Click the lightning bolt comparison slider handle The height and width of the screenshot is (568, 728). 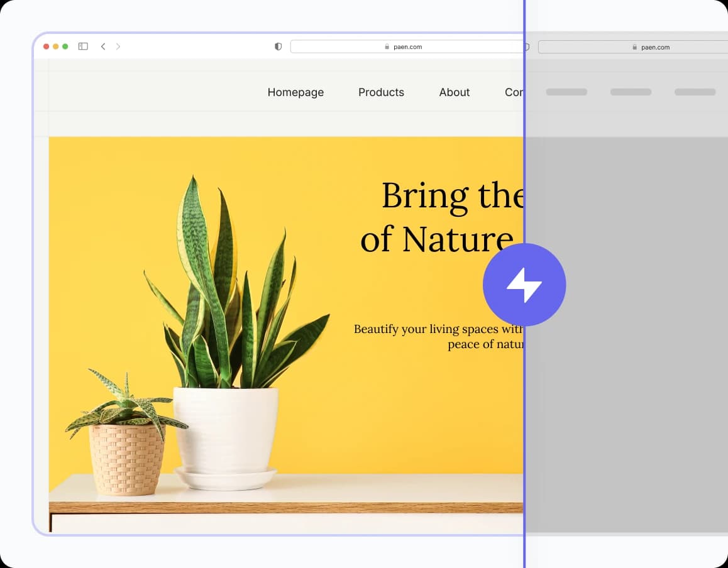click(524, 285)
